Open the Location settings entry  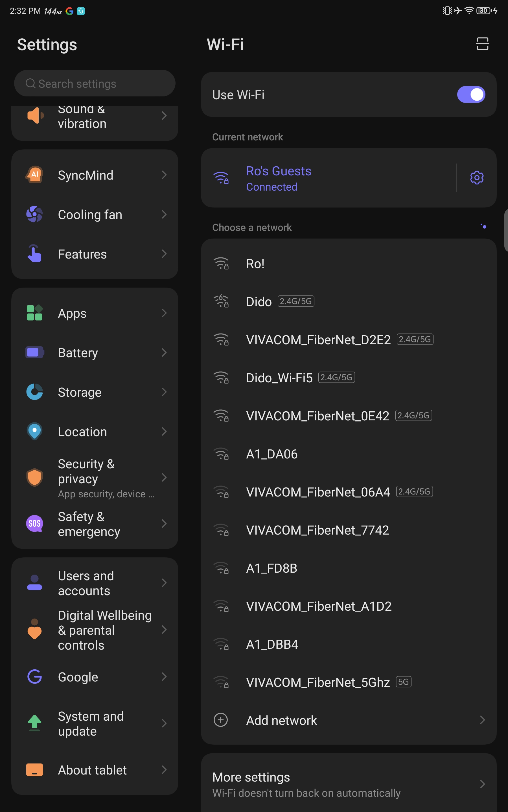pyautogui.click(x=95, y=431)
